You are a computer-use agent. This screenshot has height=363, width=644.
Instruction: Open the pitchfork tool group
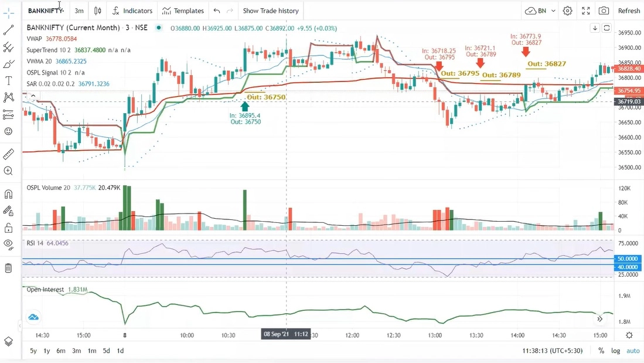point(9,47)
